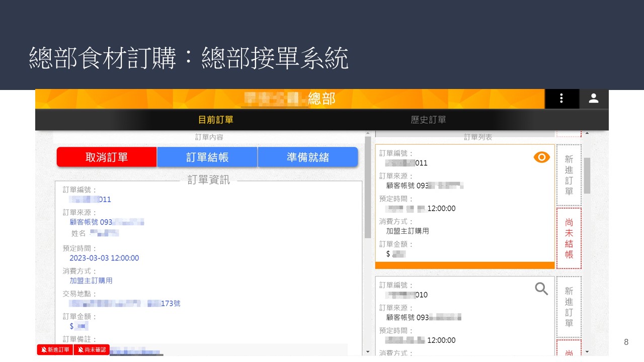Click the orange eye icon on order 011

(x=541, y=157)
